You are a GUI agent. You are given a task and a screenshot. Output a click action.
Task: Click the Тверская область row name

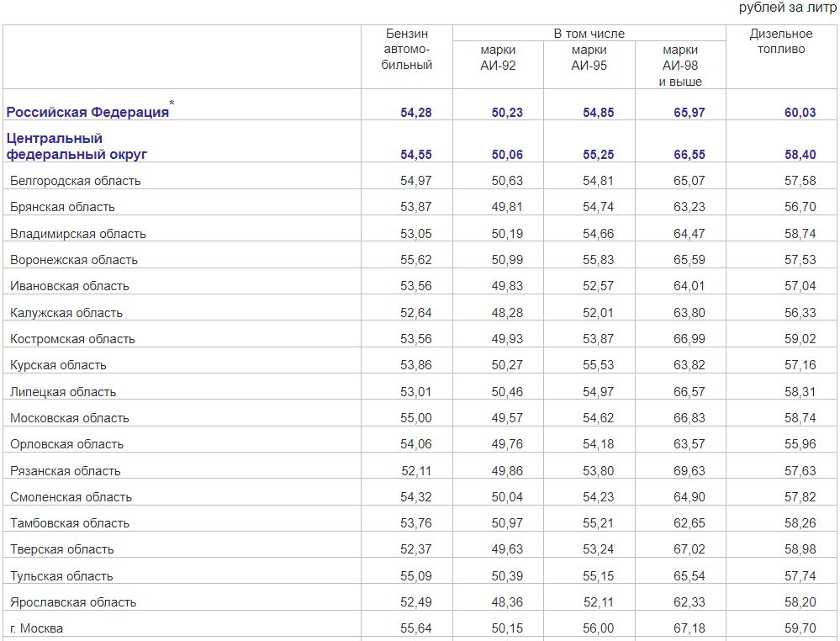[61, 549]
